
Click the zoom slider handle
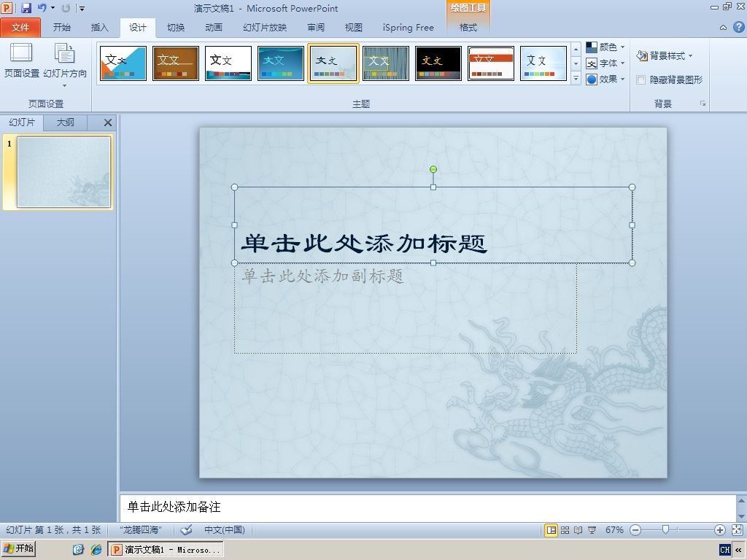point(665,529)
